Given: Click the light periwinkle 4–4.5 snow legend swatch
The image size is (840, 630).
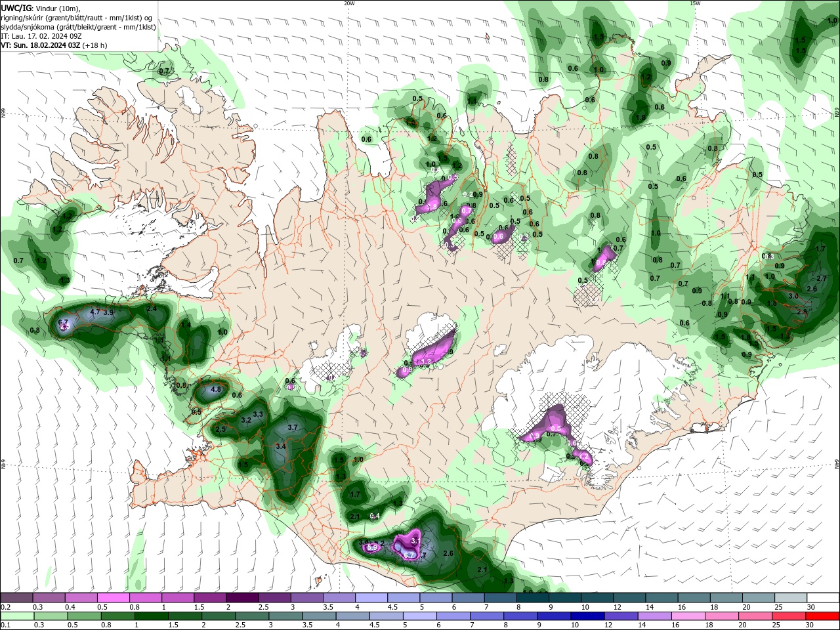Looking at the screenshot, I should 371,598.
